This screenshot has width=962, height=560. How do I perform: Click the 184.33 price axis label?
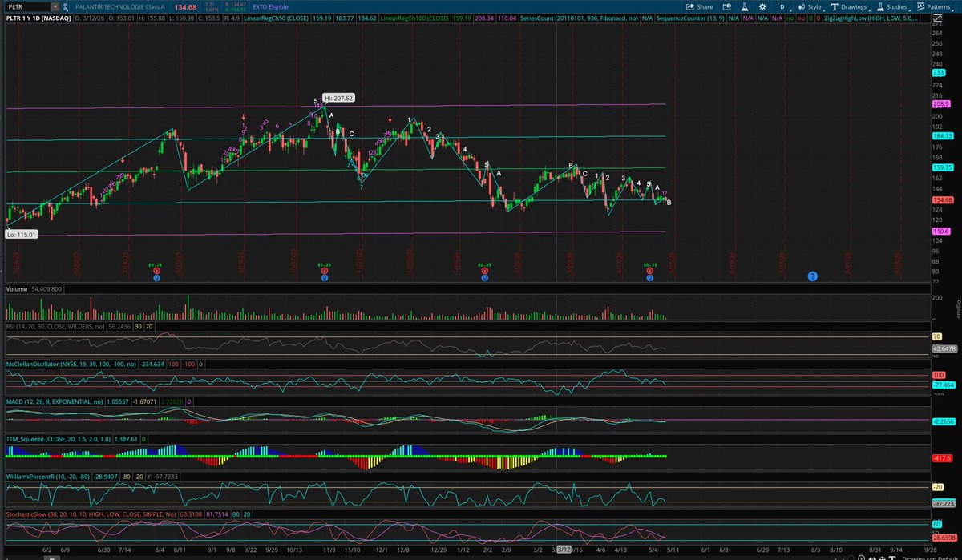click(941, 136)
